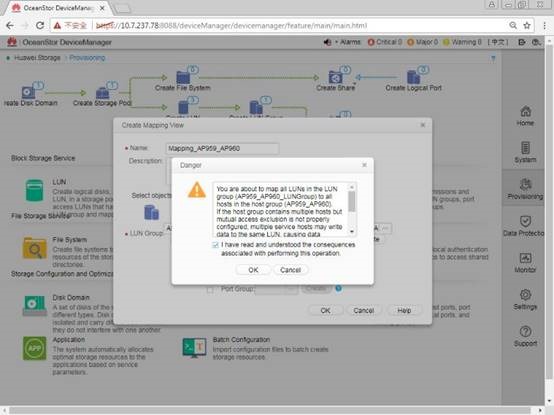Viewport: 554px width, 415px height.
Task: Click Cancel in the Danger dialog
Action: tap(290, 270)
